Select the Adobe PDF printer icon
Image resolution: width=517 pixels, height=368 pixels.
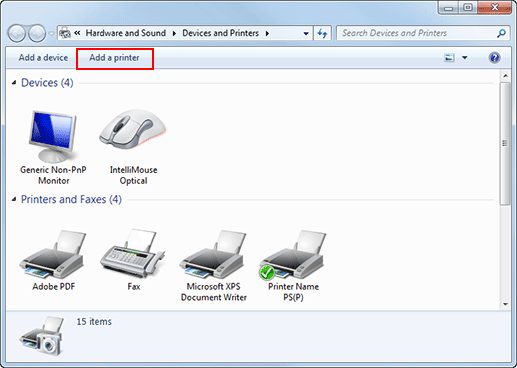pos(53,254)
